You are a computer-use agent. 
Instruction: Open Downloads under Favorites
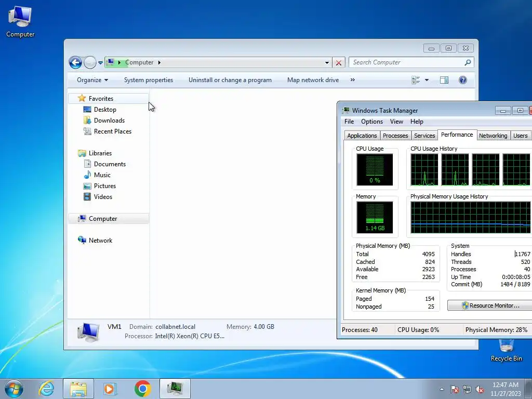tap(109, 121)
